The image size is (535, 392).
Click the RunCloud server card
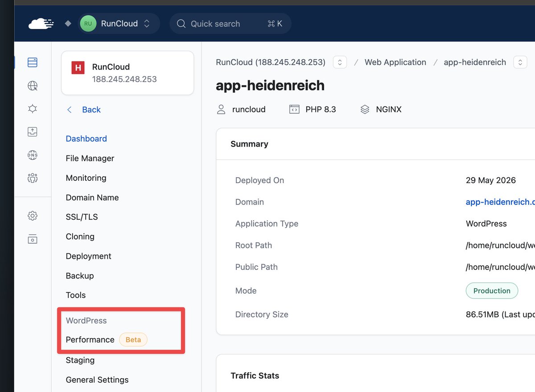[x=128, y=73]
